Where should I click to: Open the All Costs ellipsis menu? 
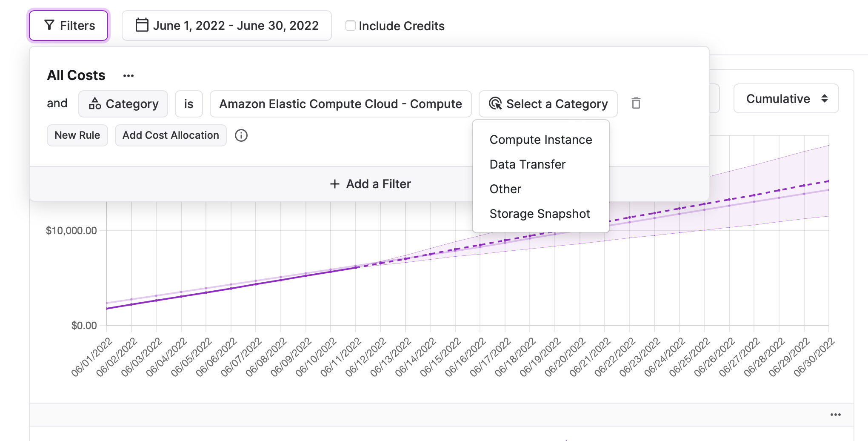pos(128,76)
